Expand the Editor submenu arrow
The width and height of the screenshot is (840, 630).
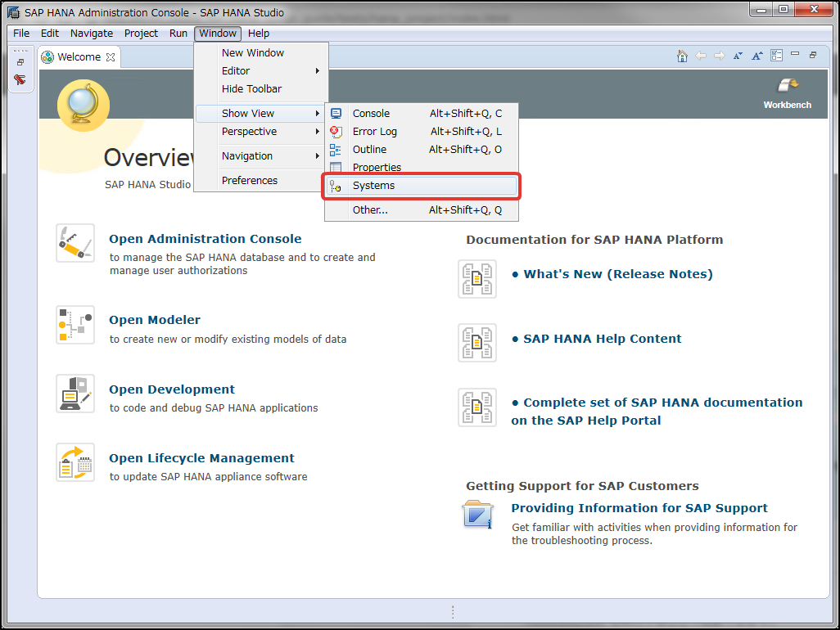pos(317,70)
